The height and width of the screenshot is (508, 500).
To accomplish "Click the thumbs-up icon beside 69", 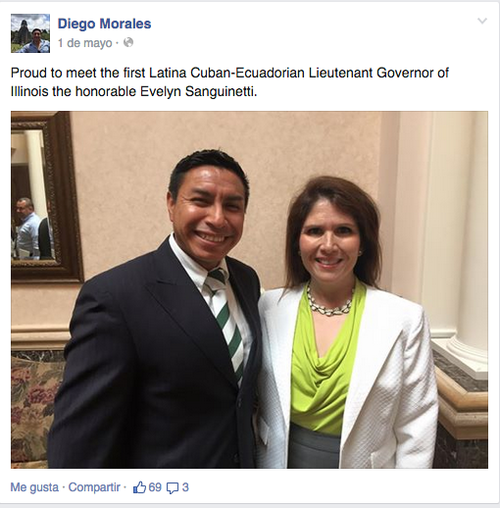I will 139,488.
